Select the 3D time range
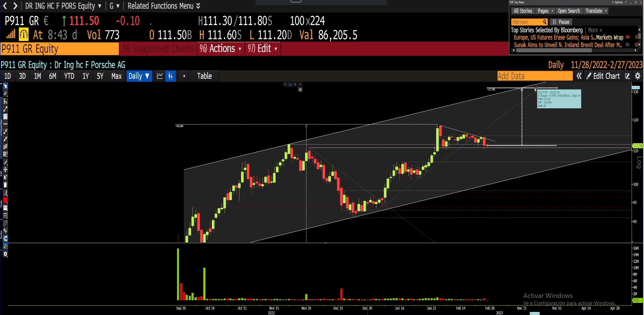Screen dimensions: 644x315 click(x=22, y=76)
